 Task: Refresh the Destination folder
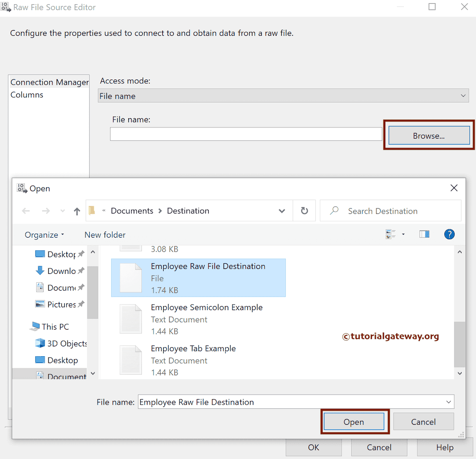(304, 211)
